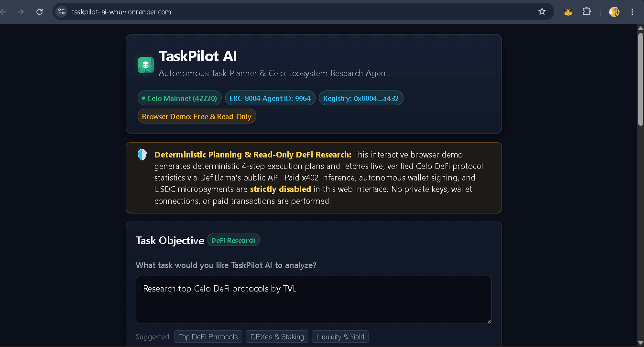Screen dimensions: 644x347
Task: Open the MetaMask fox extension
Action: pos(568,12)
